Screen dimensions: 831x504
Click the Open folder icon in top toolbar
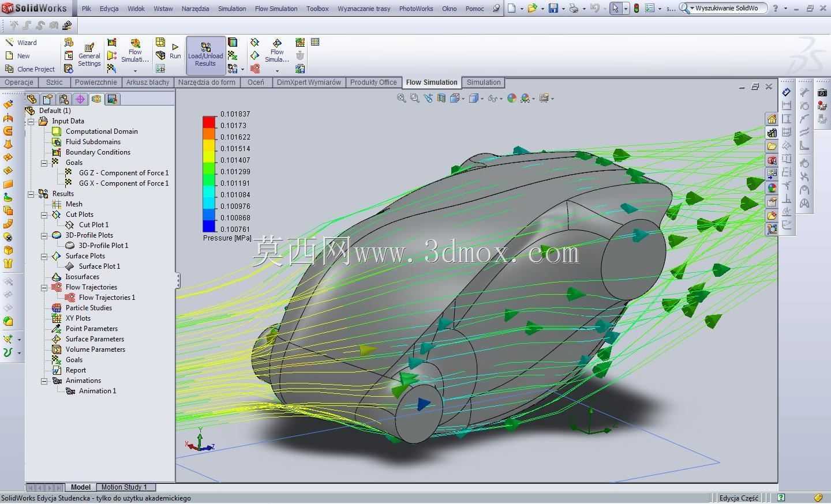tap(532, 9)
